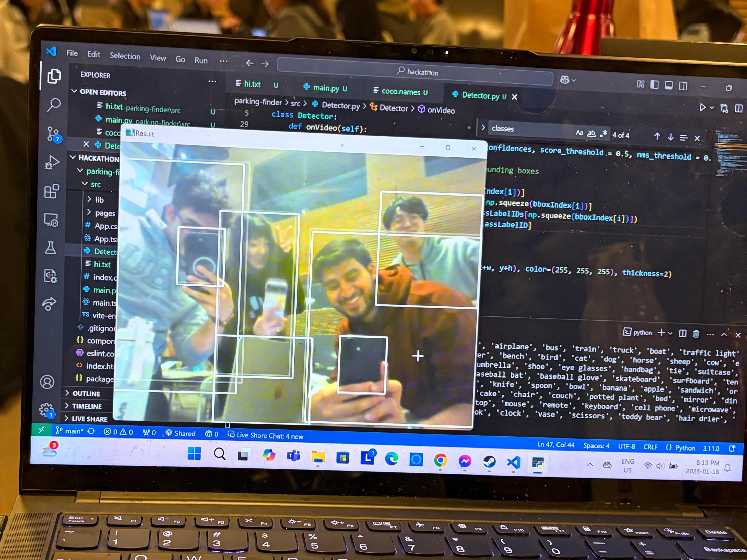Open the Run and Debug view
This screenshot has height=560, width=747.
pyautogui.click(x=52, y=162)
